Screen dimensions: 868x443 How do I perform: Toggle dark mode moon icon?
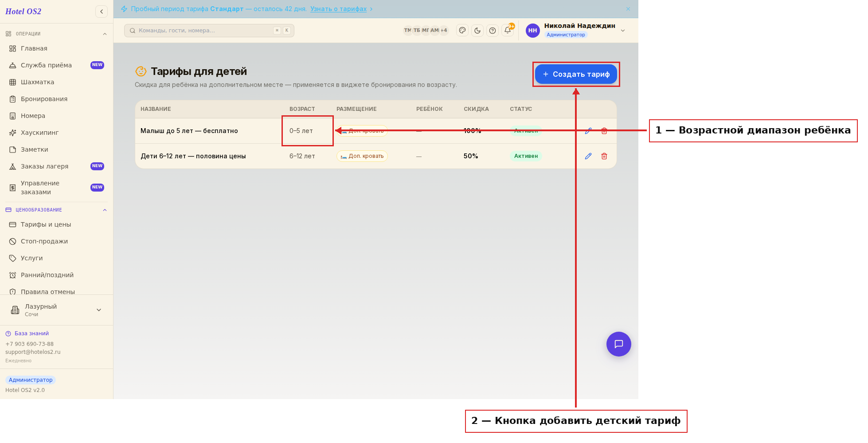click(x=477, y=31)
